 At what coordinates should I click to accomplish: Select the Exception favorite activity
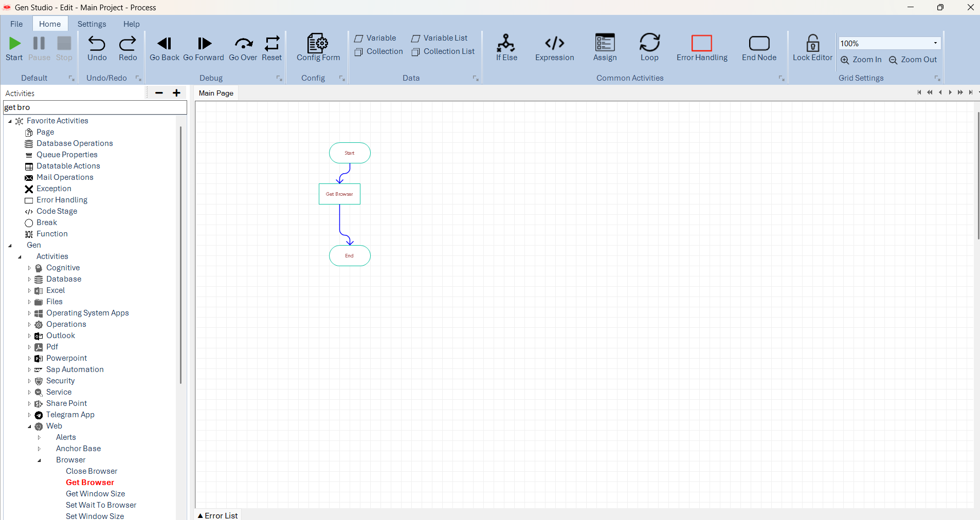53,189
